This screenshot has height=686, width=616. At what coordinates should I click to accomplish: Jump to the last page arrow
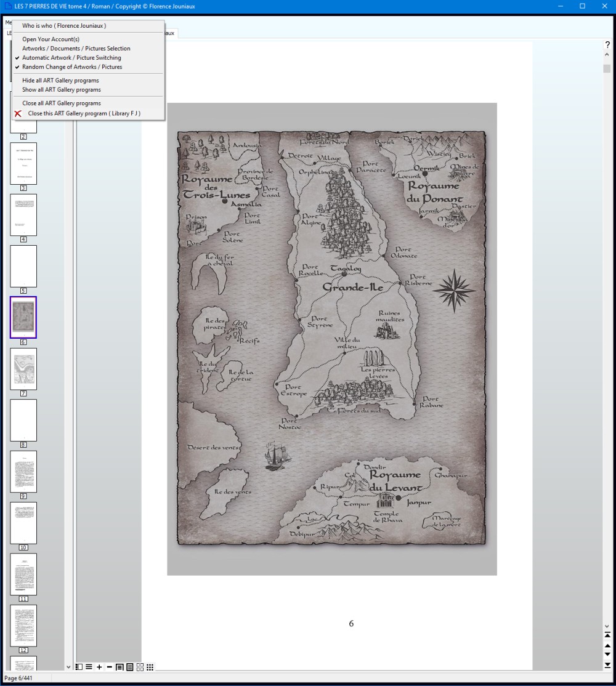pyautogui.click(x=607, y=665)
